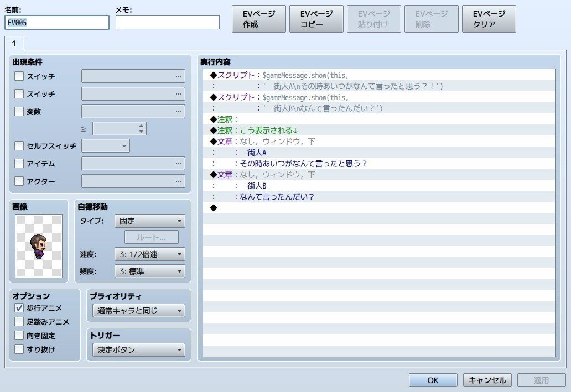
Task: Click the EVページ作成 button
Action: [x=258, y=18]
